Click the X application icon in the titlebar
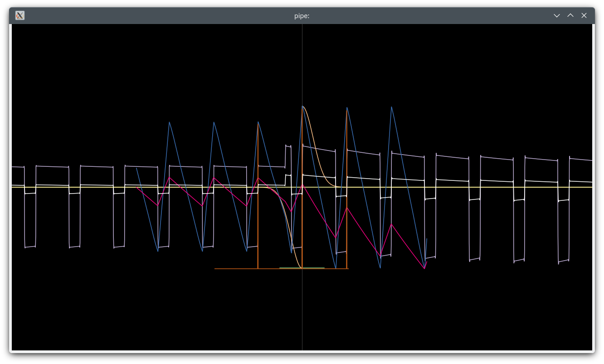This screenshot has height=364, width=604. (19, 15)
